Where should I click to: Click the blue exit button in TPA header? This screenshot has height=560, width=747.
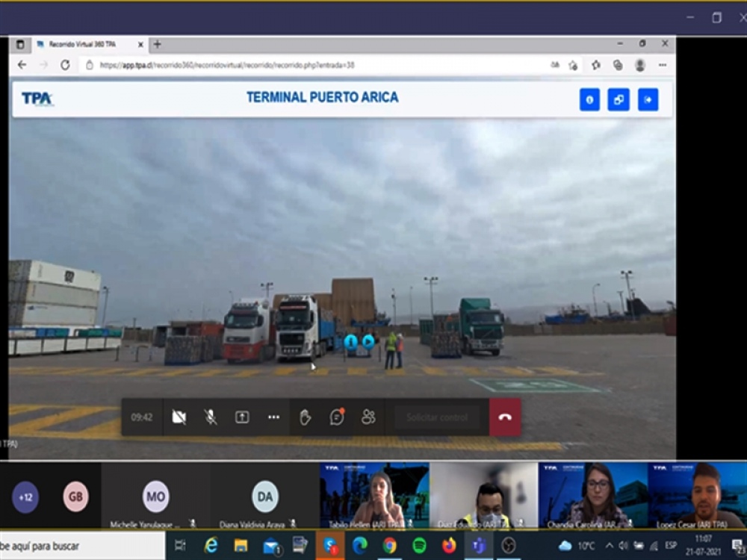pyautogui.click(x=648, y=99)
